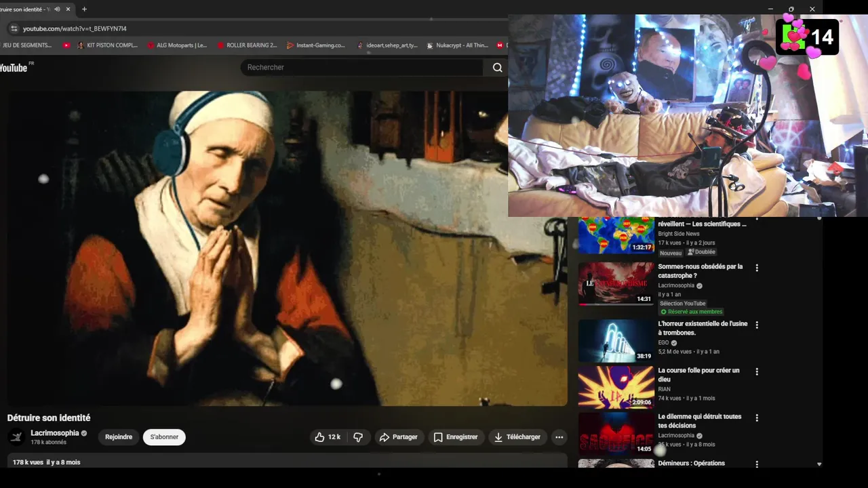This screenshot has height=488, width=868.
Task: Open options menu for the trombones video
Action: coord(757,325)
